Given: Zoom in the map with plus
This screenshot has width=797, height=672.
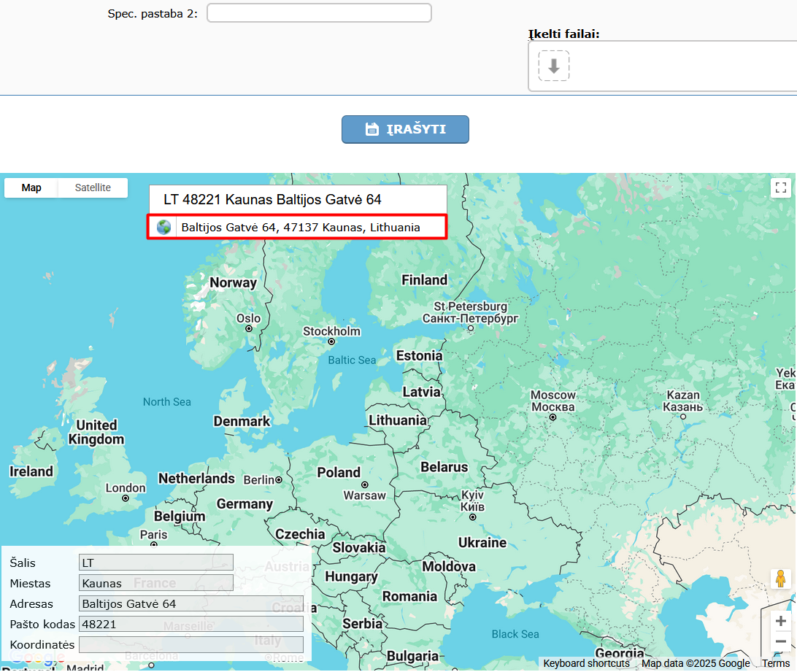Looking at the screenshot, I should pos(781,621).
